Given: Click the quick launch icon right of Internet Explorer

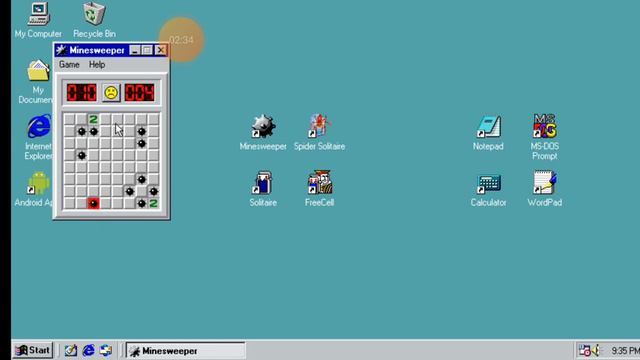Looking at the screenshot, I should [106, 350].
